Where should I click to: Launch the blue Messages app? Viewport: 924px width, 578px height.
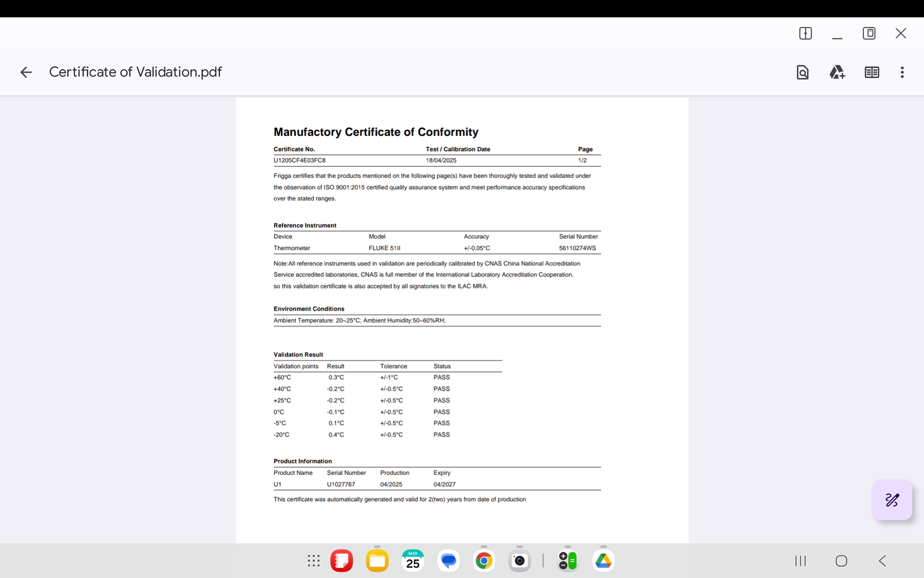tap(449, 561)
